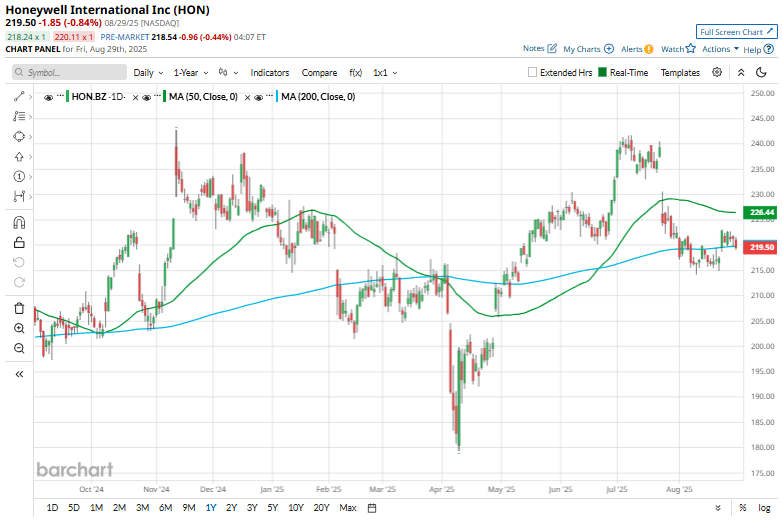Select the Max time range
The height and width of the screenshot is (523, 782).
[x=348, y=508]
